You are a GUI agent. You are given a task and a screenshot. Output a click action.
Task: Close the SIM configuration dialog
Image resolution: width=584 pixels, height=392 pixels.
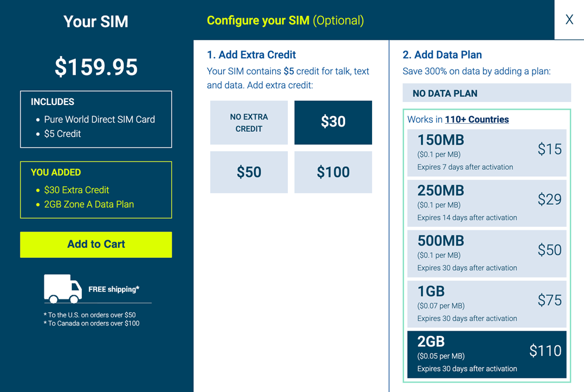coord(569,20)
